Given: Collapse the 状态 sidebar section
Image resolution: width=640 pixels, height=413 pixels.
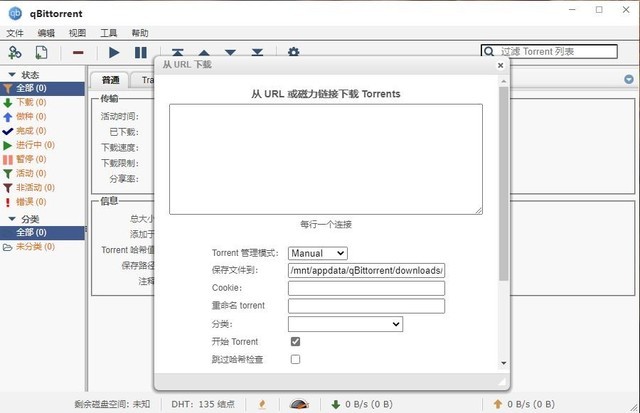Looking at the screenshot, I should pos(12,75).
